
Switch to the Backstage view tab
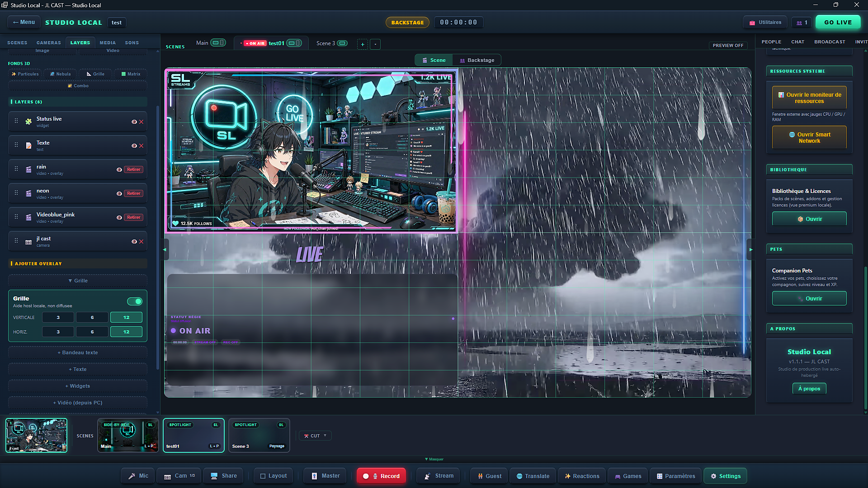477,60
